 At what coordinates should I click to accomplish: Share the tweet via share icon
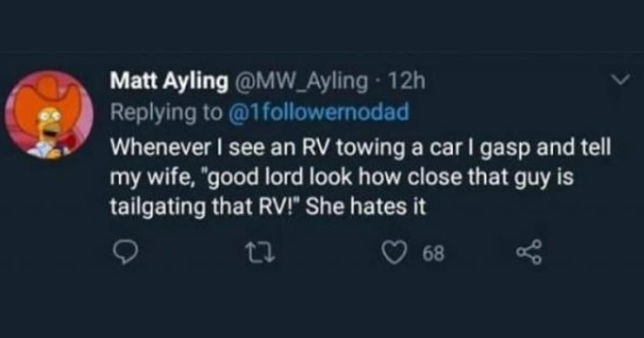point(529,253)
